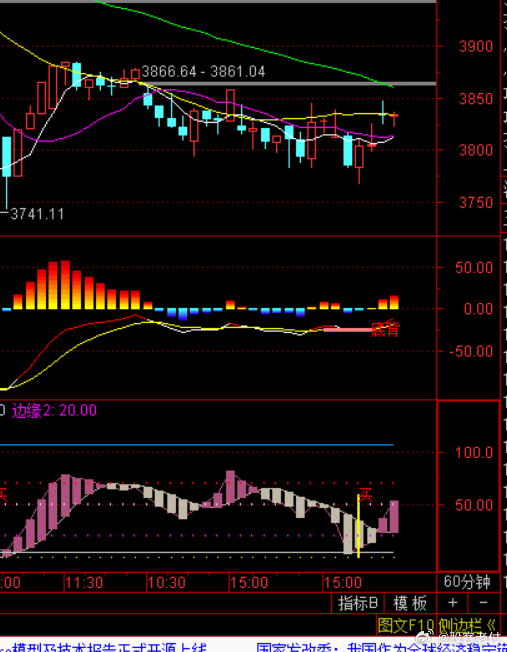Click the 11:30 time axis label
The height and width of the screenshot is (652, 507).
pos(84,583)
